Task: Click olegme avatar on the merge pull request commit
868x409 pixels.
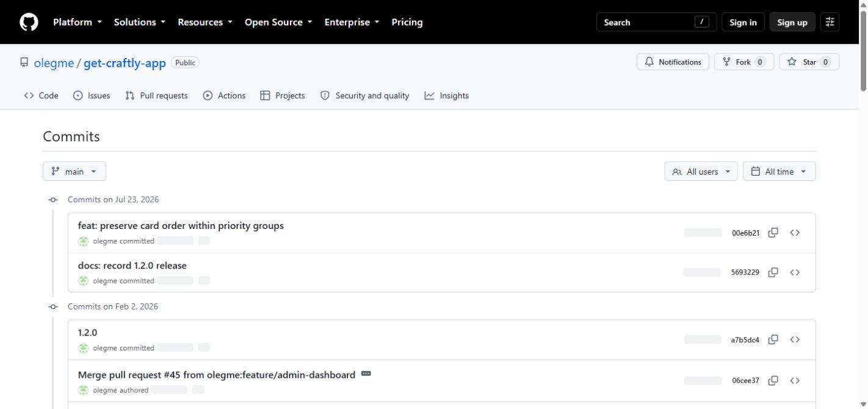Action: pos(83,390)
